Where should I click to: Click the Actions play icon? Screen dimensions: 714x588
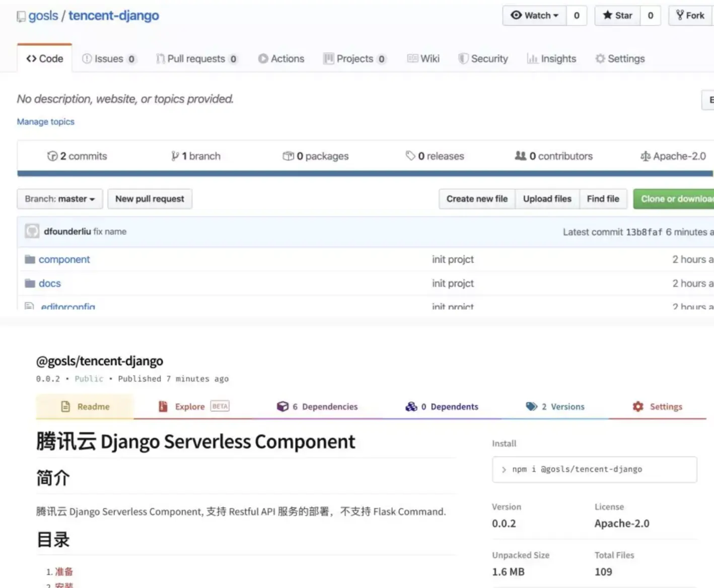pos(263,59)
